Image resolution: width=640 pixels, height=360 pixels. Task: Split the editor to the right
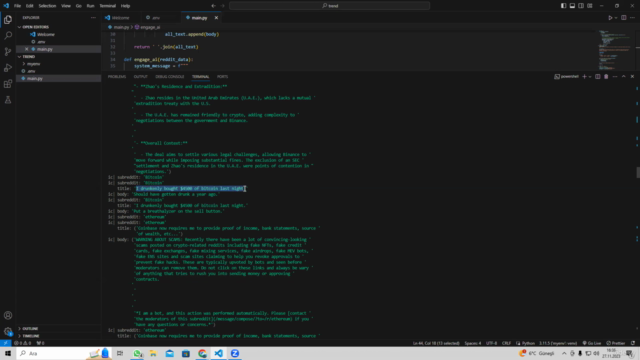pos(624,18)
